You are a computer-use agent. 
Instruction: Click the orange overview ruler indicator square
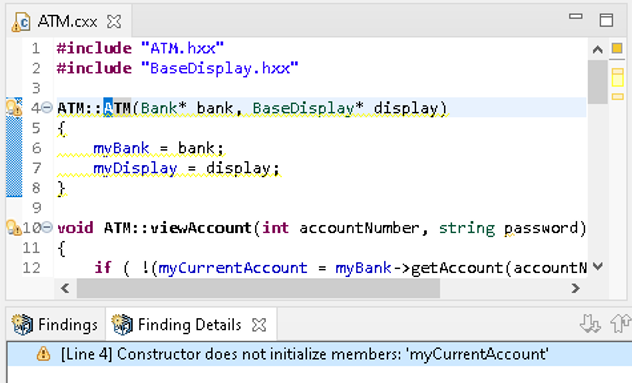pos(617,48)
